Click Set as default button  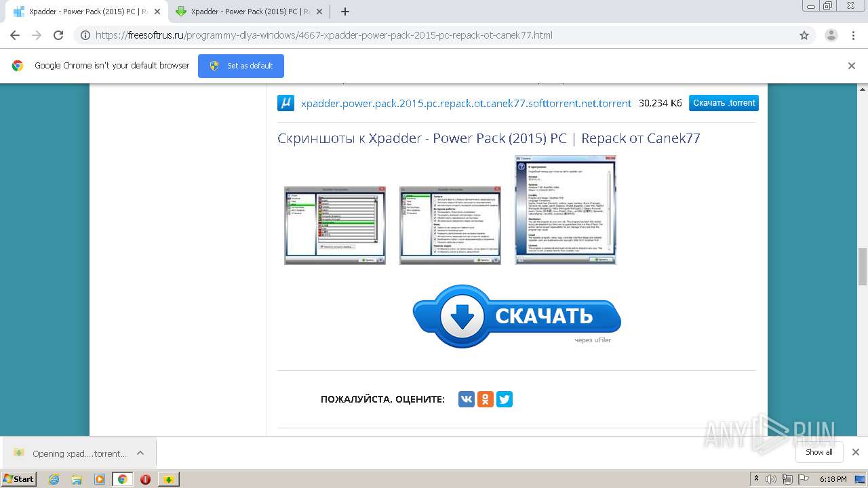pyautogui.click(x=241, y=66)
